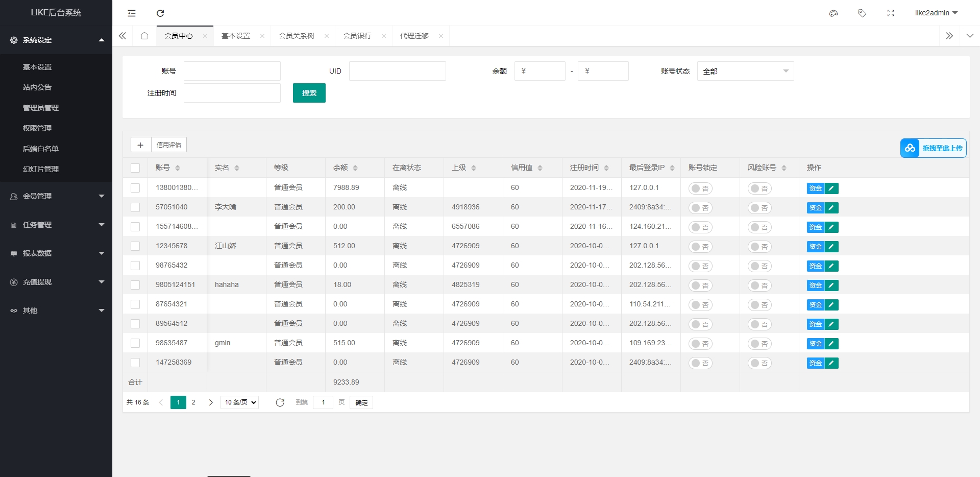
Task: Check the row for 12345678
Action: click(x=135, y=246)
